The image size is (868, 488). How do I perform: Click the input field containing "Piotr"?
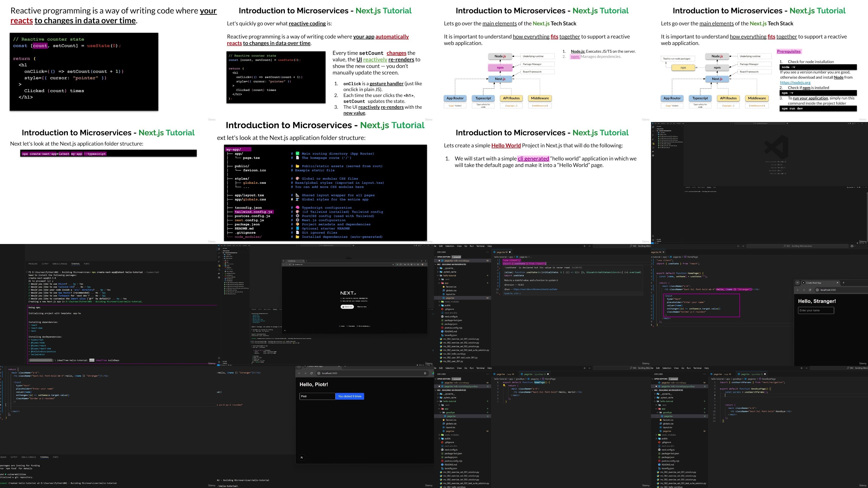(x=317, y=396)
